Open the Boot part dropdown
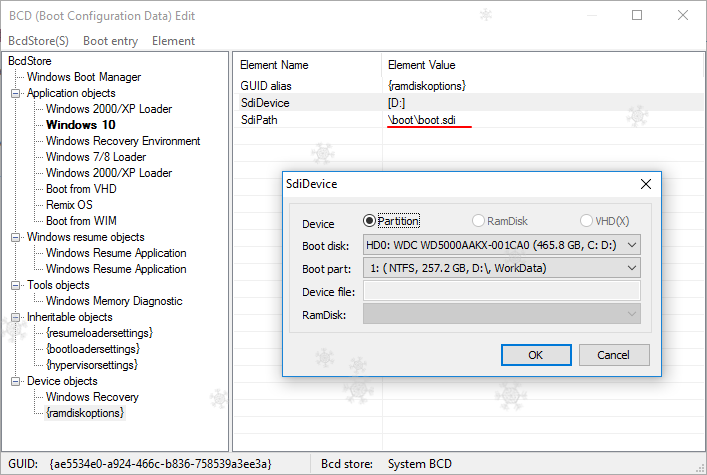Viewport: 707px width, 475px height. (501, 268)
